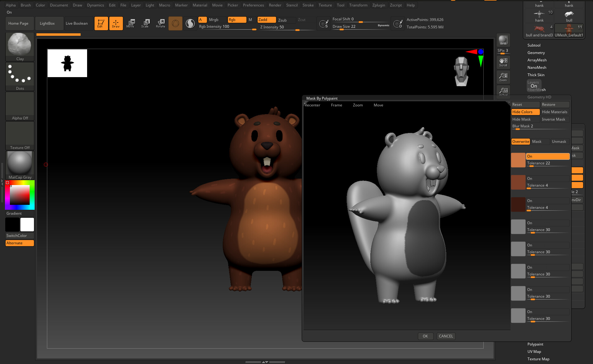Click the Zoom magnifier icon
The image size is (593, 364).
tap(503, 77)
